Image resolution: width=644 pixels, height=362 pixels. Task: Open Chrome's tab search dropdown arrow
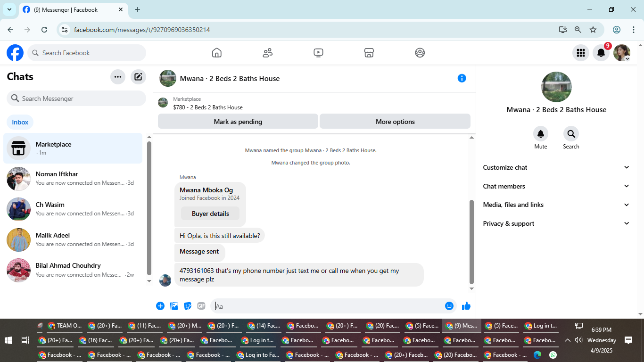tap(9, 9)
